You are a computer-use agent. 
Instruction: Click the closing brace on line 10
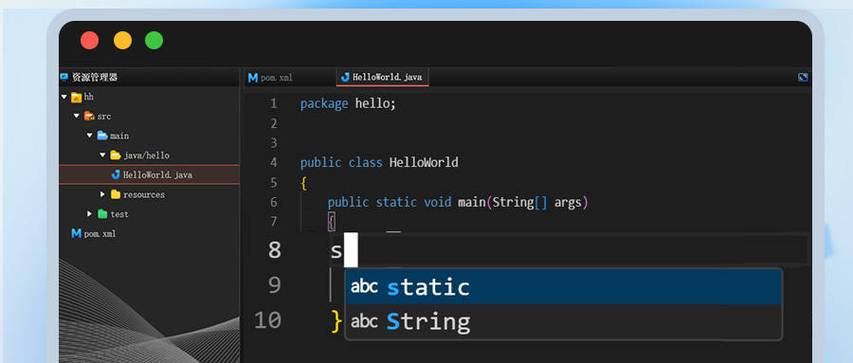[x=337, y=321]
